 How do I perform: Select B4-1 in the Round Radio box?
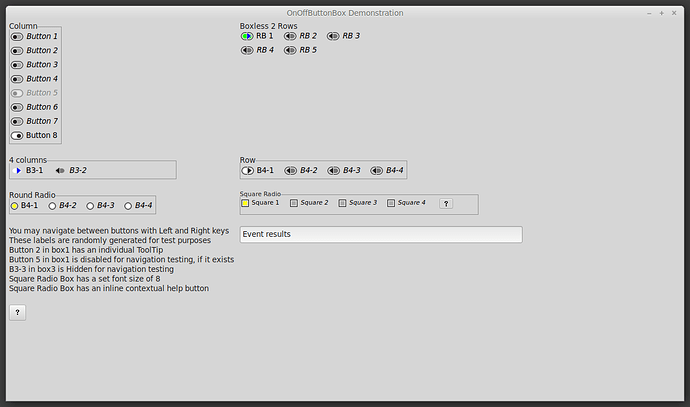tap(25, 205)
